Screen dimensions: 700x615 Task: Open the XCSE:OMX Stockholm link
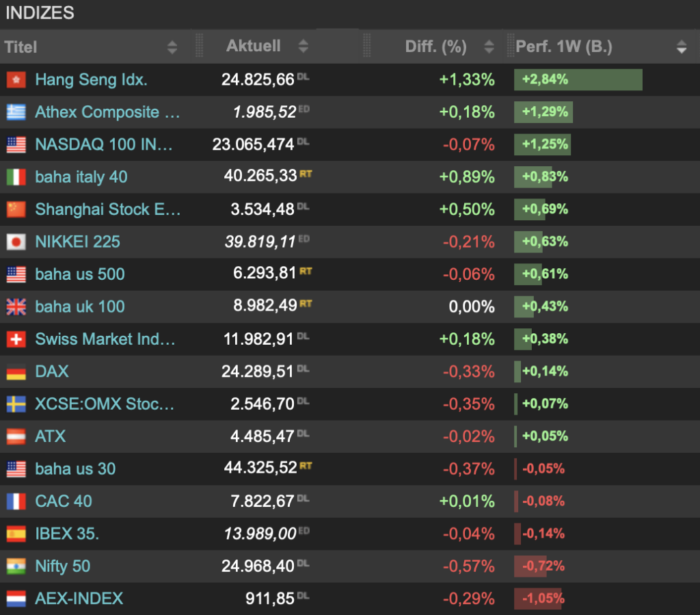tap(105, 404)
